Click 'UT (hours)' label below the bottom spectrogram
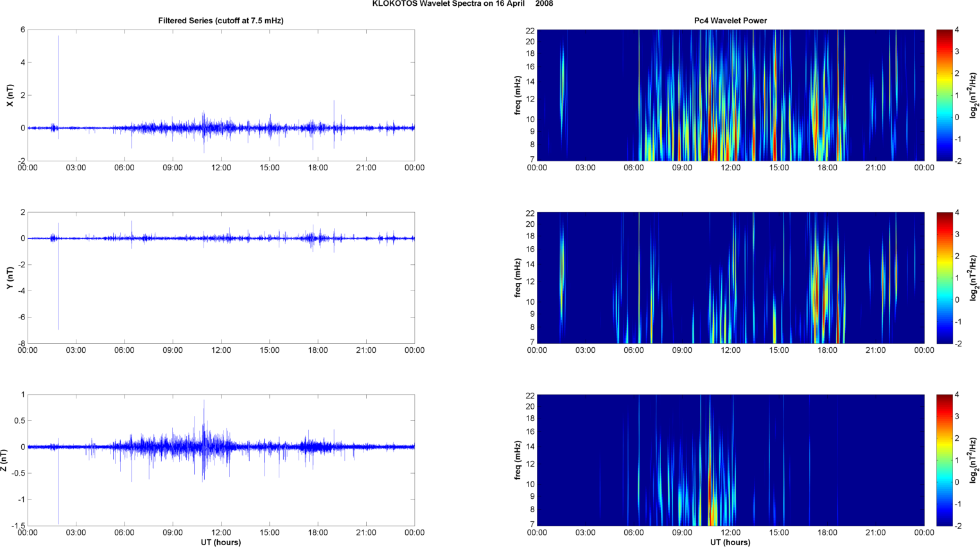Viewport: 980px width, 547px height. coord(730,543)
